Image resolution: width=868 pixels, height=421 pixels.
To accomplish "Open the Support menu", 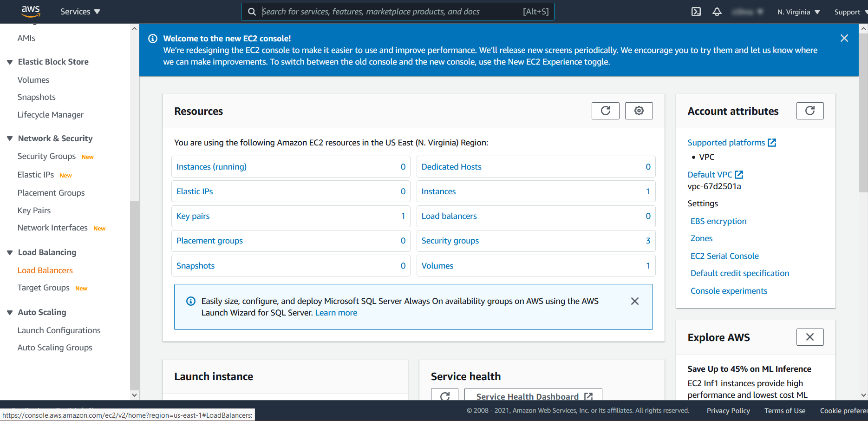I will click(850, 12).
